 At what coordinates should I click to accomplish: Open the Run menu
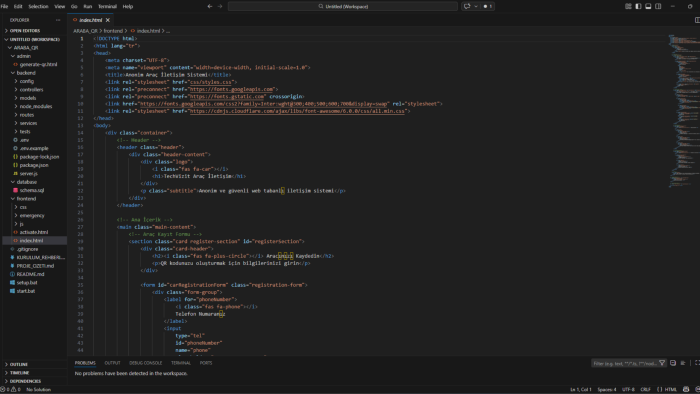(x=88, y=6)
